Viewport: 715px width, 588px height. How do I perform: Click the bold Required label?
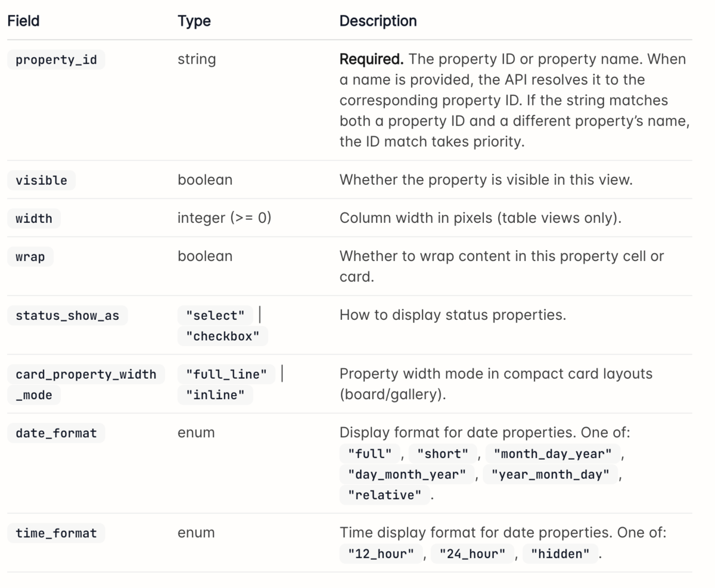tap(372, 60)
